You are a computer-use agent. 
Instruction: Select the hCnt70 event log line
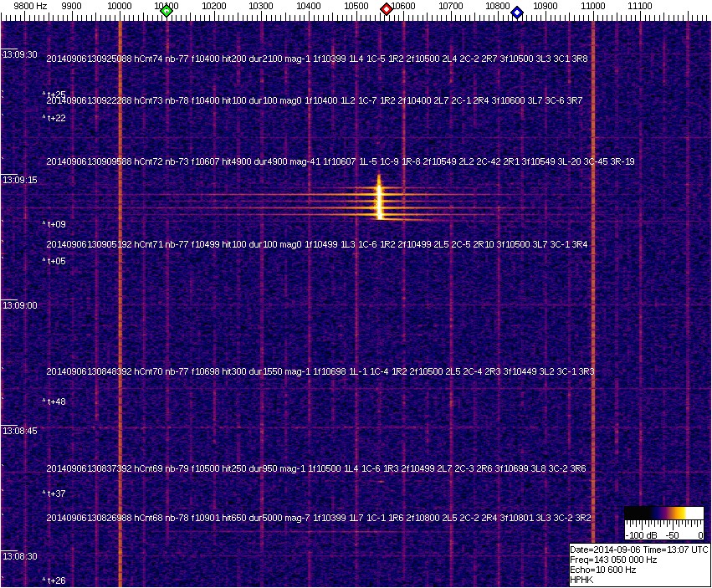coord(320,371)
